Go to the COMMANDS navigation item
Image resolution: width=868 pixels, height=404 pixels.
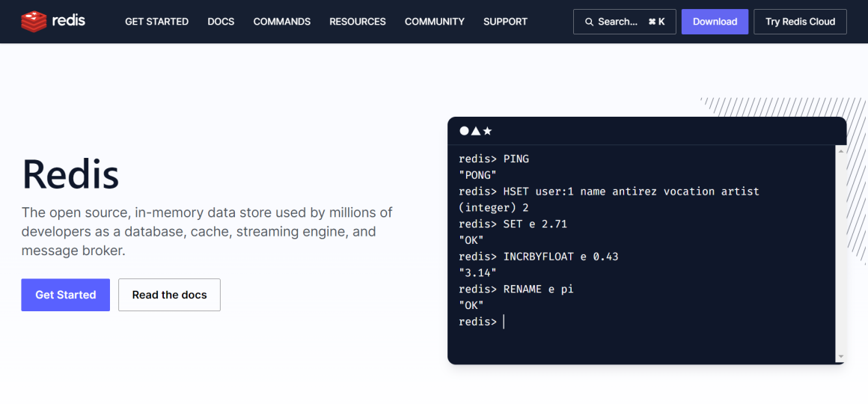point(282,22)
